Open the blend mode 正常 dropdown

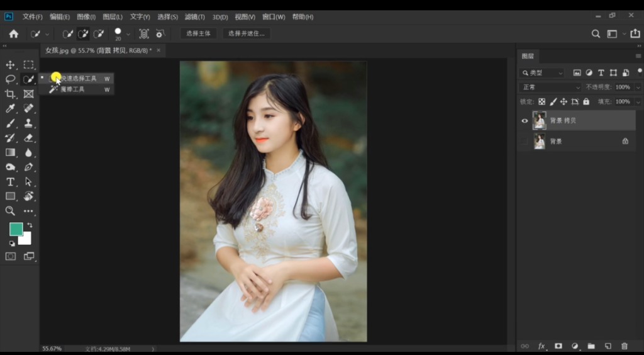550,87
